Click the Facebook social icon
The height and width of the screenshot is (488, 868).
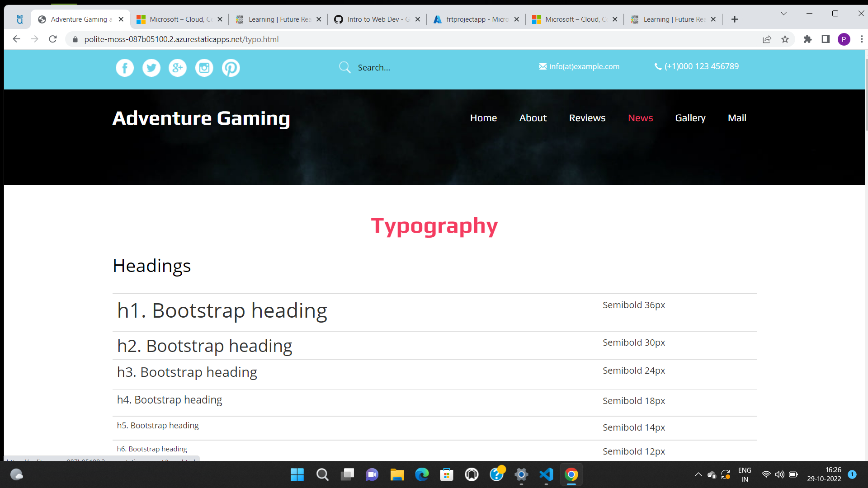(x=125, y=68)
